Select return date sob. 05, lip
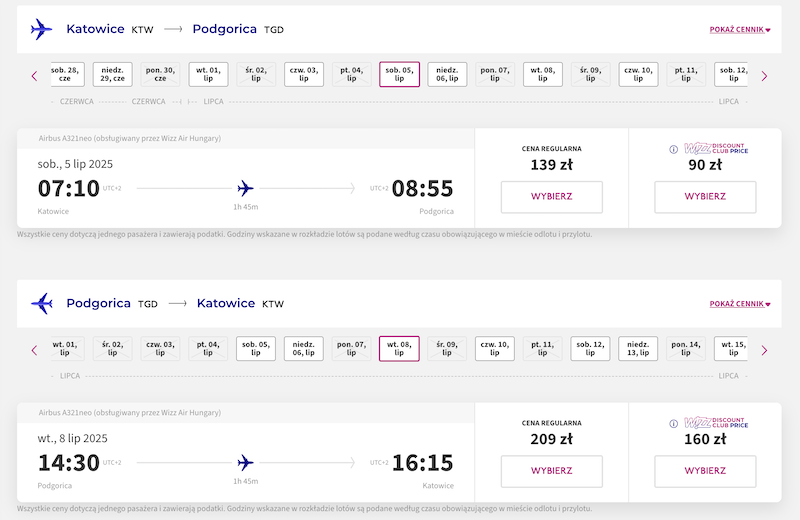The height and width of the screenshot is (520, 800). pos(256,349)
